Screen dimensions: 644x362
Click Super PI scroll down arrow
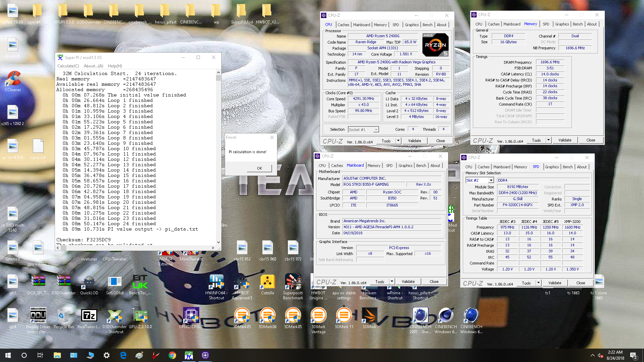(218, 242)
